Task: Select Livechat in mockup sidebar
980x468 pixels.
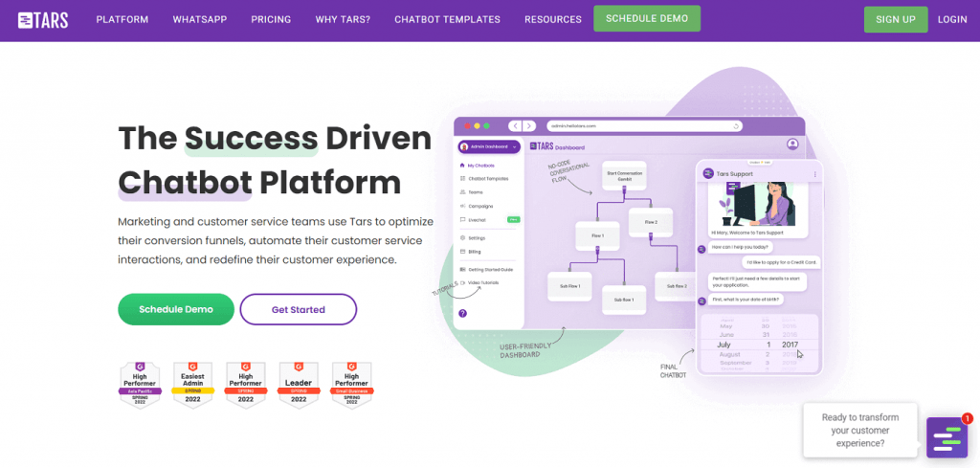Action: point(473,220)
